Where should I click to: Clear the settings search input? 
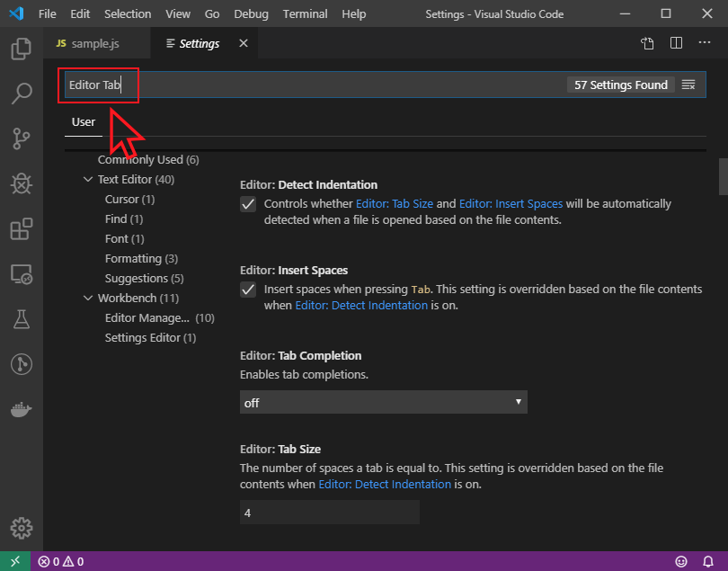tap(688, 85)
